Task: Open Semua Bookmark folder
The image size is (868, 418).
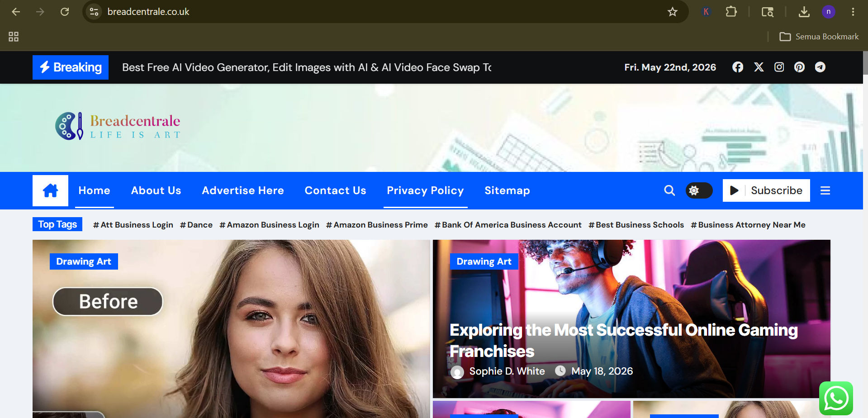Action: (819, 37)
